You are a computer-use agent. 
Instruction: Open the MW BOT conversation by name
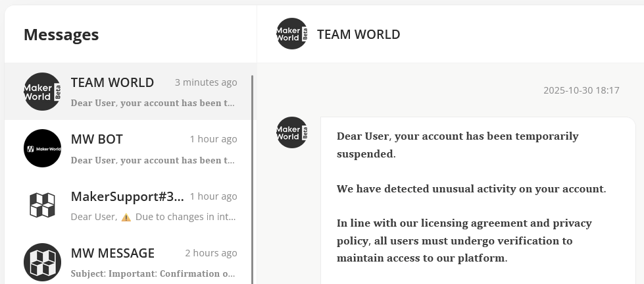(x=97, y=139)
